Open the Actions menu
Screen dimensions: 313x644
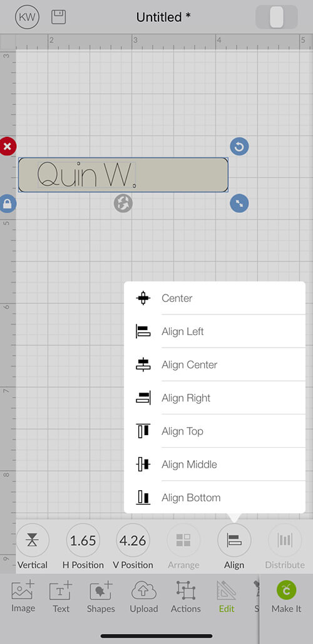pyautogui.click(x=185, y=596)
